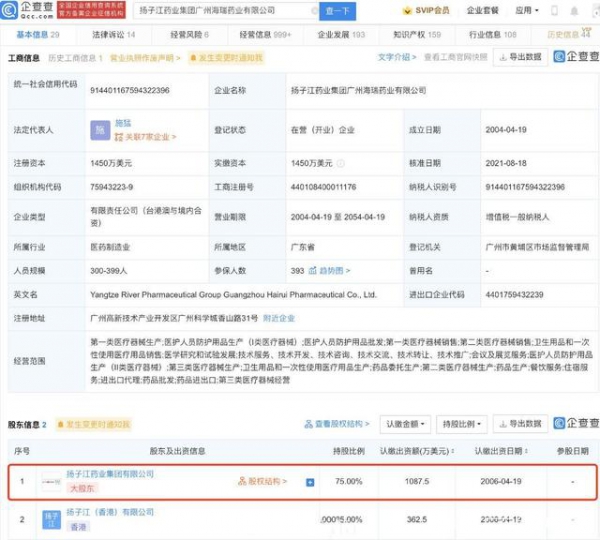Open shareholder 扬子江药业集团有限公司 link
The image size is (600, 540).
(110, 474)
